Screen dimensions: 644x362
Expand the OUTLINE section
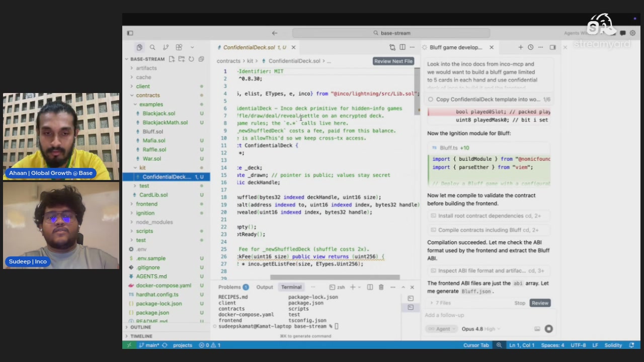click(x=140, y=327)
